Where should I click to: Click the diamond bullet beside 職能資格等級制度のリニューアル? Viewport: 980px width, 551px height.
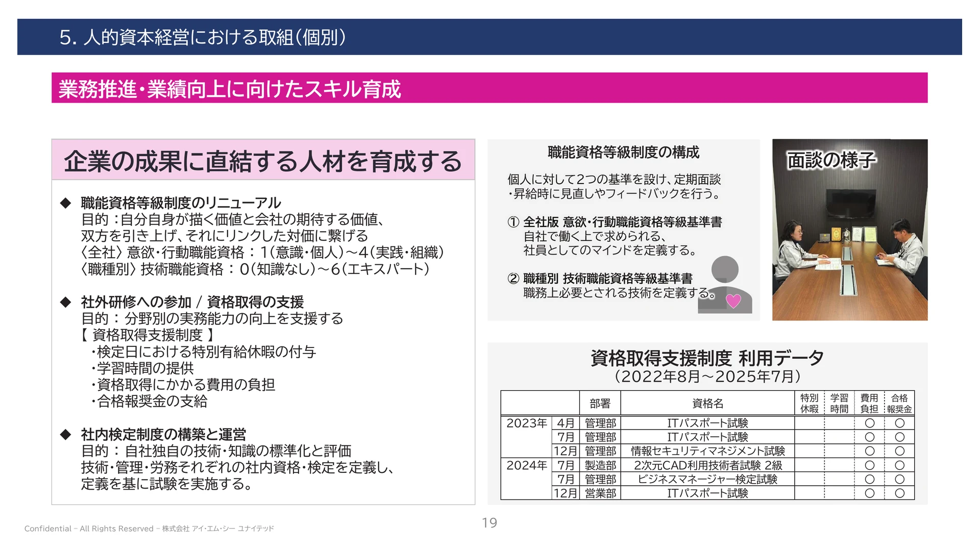[65, 203]
